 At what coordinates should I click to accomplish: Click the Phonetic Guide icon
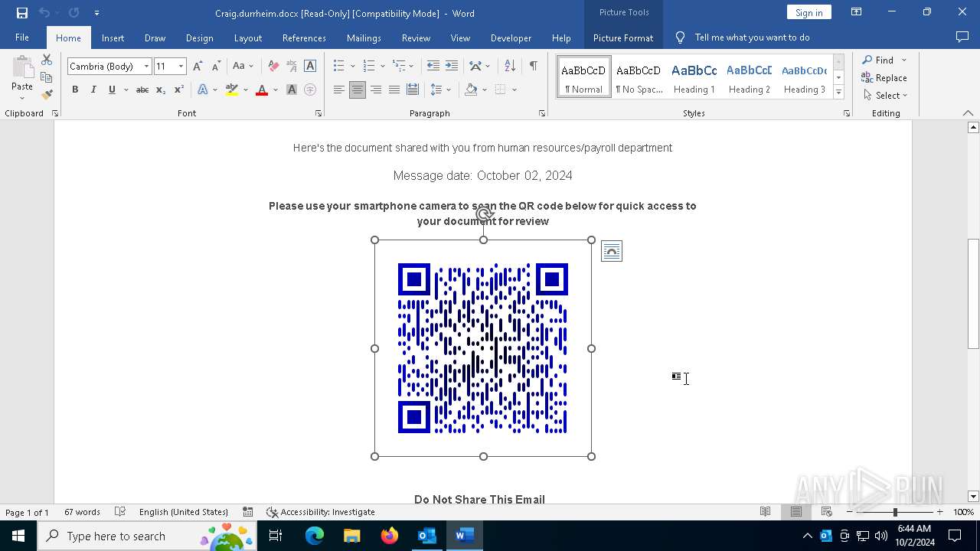point(292,67)
